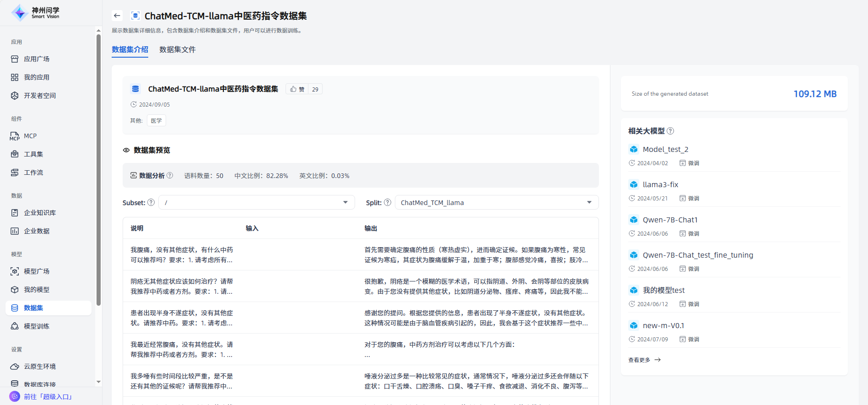Click the 神州问学 Smart Vision logo
Screen dimensions: 868x405
(x=36, y=13)
